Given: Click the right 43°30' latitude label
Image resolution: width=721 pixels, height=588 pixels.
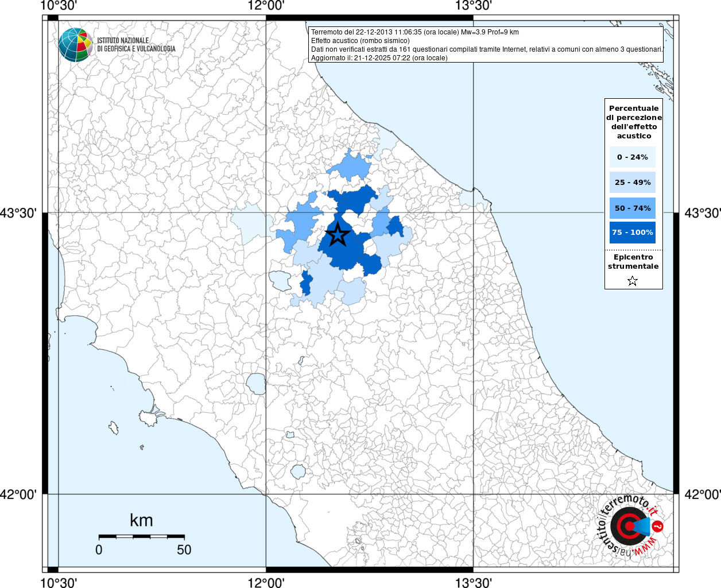Looking at the screenshot, I should pos(703,213).
